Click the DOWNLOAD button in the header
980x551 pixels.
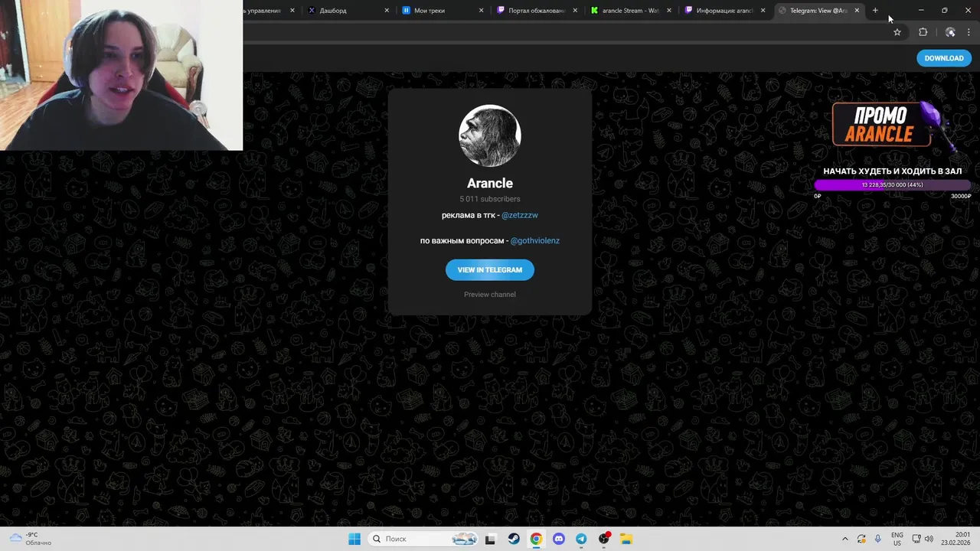click(944, 58)
